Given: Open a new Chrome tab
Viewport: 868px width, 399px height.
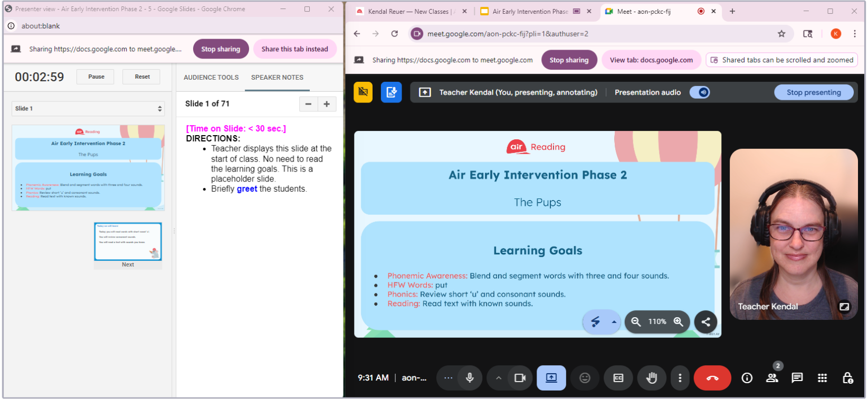Looking at the screenshot, I should point(732,11).
